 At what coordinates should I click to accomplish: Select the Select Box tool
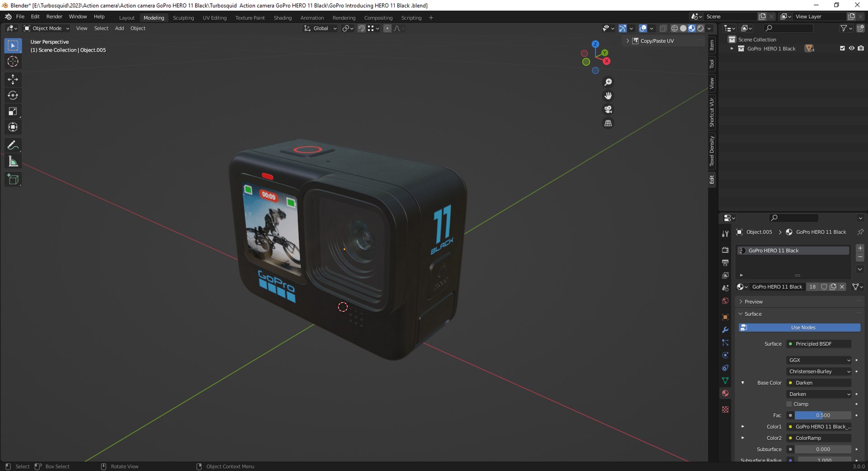[13, 45]
